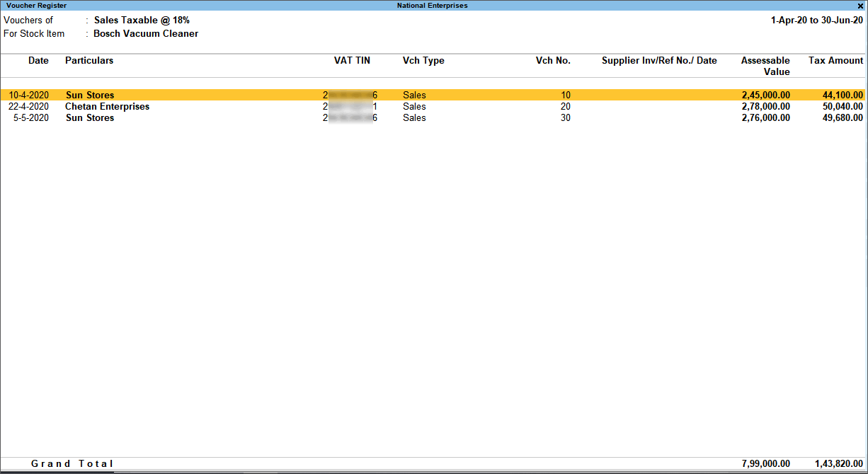Click grand total tax amount 1,43,820.00
Screen dimensions: 868x474
pos(840,464)
